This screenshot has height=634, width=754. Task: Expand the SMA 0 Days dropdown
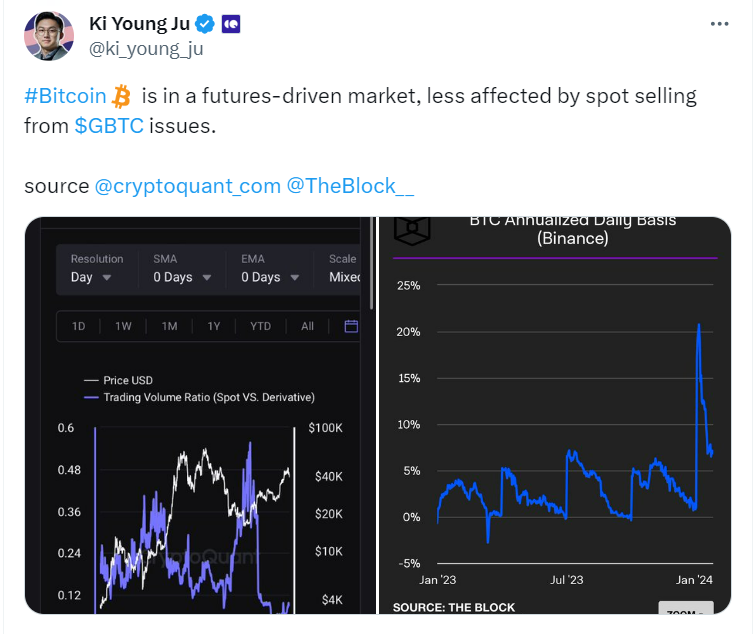tap(182, 269)
